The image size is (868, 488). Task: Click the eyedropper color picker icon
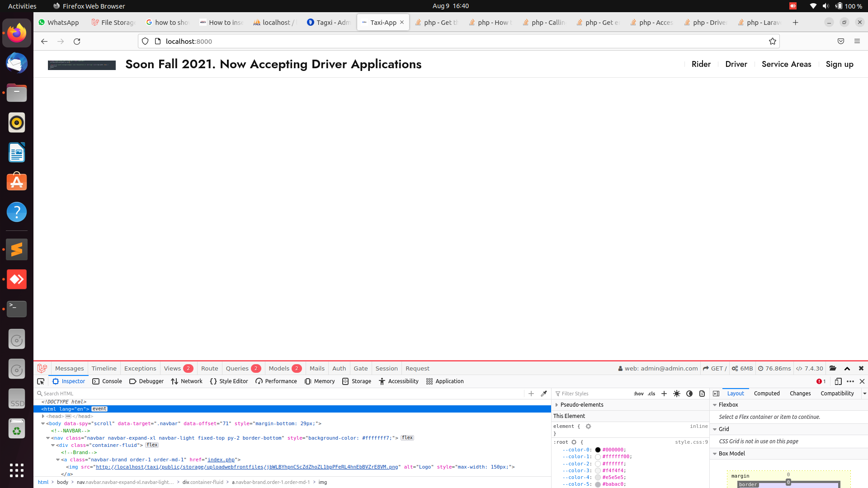pos(544,394)
